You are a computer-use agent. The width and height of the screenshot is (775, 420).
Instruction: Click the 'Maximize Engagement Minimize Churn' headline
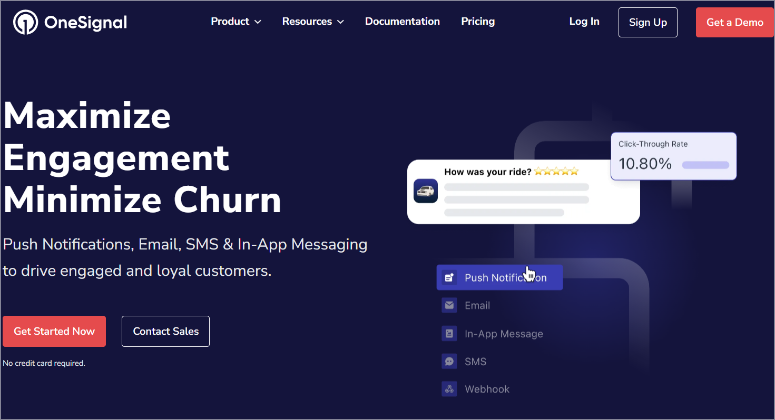coord(142,158)
